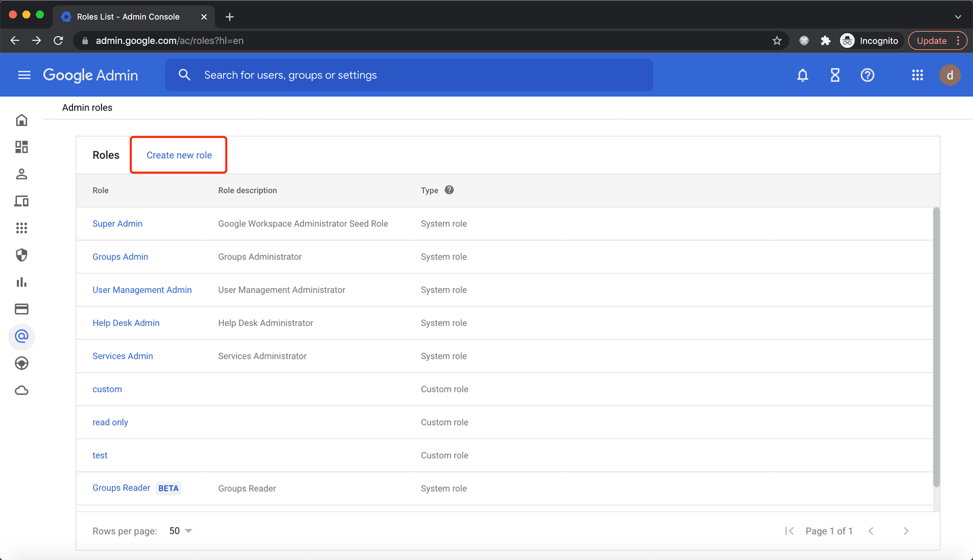The height and width of the screenshot is (560, 973).
Task: Select the Roles List browser tab
Action: [134, 17]
